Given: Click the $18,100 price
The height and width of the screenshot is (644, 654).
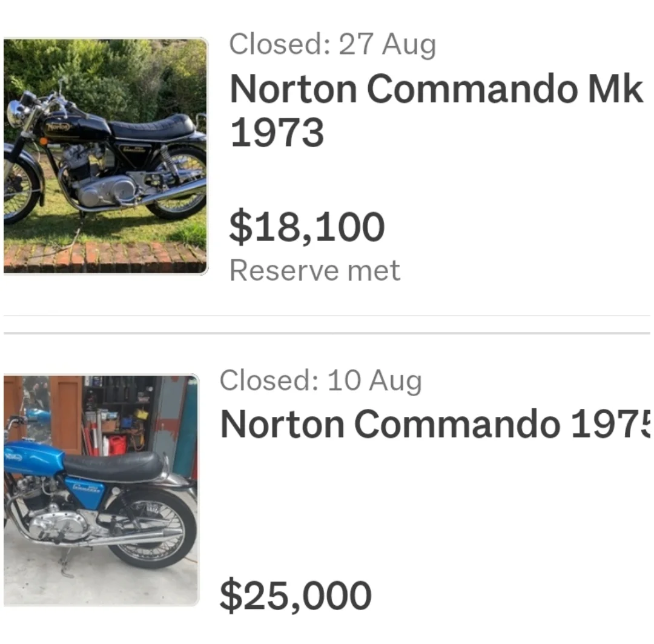Looking at the screenshot, I should tap(306, 227).
